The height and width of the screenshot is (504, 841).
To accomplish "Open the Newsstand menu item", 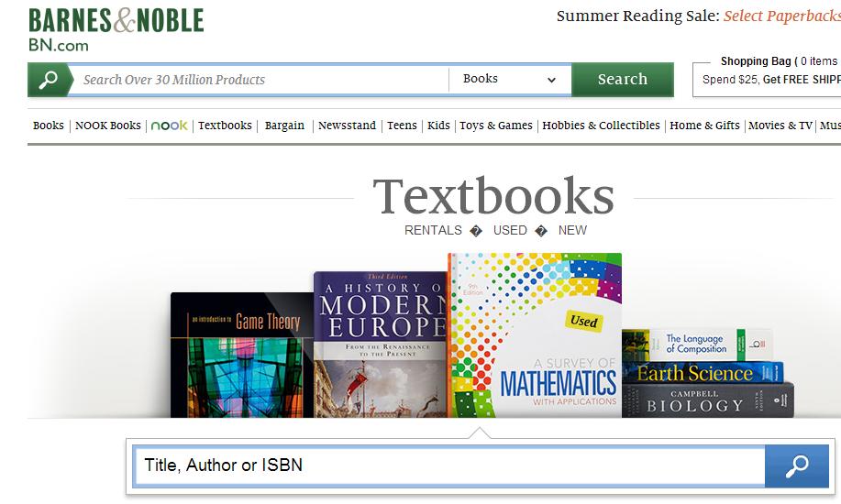I will tap(347, 126).
